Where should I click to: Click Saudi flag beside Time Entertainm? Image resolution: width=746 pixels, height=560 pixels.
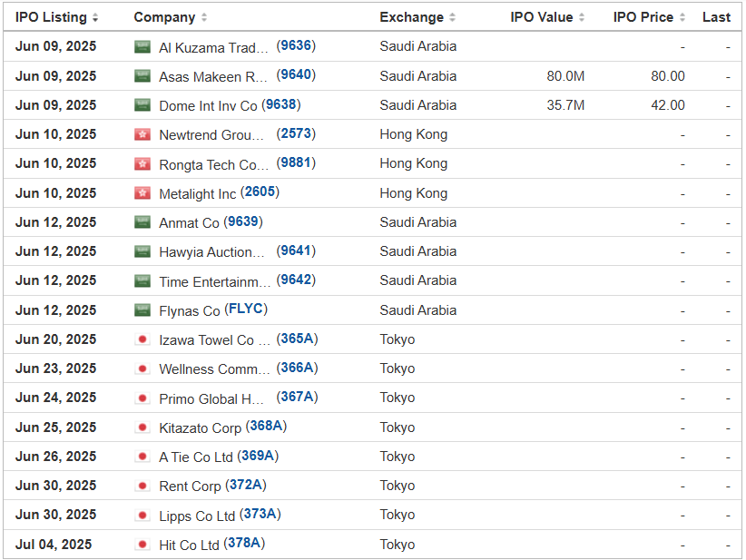tap(142, 280)
